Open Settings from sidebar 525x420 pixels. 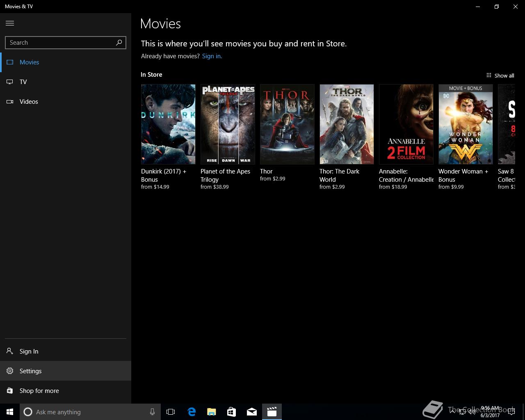[x=66, y=371]
